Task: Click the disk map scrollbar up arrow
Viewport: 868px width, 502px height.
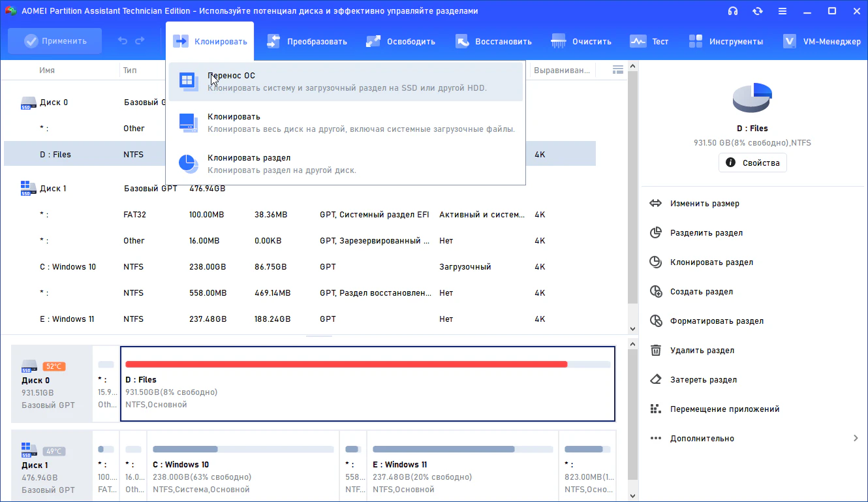Action: tap(632, 343)
